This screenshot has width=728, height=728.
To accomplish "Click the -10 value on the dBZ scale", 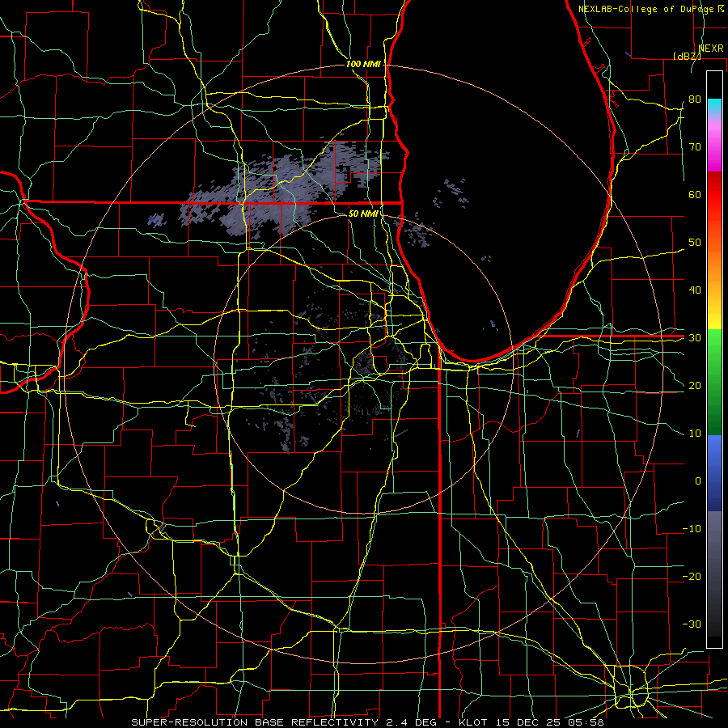I will [x=692, y=529].
